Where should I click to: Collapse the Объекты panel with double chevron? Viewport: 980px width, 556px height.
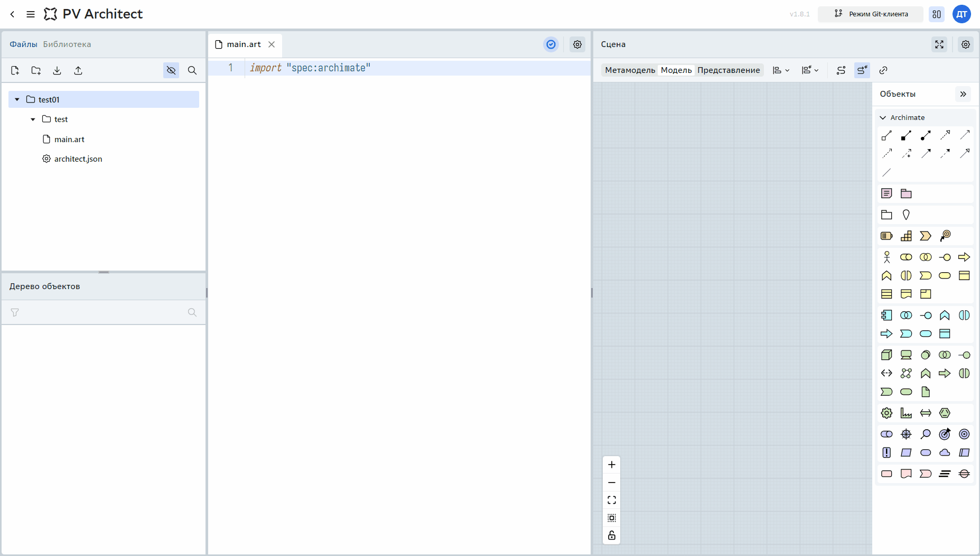click(963, 94)
